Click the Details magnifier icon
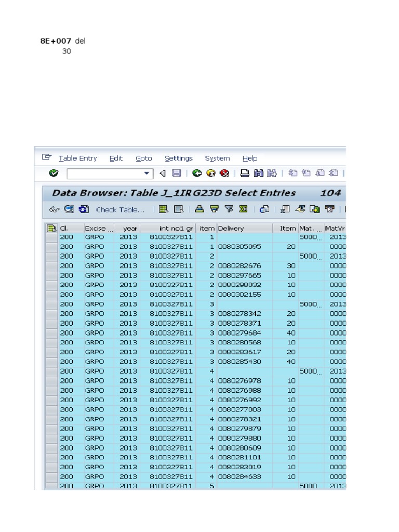Image resolution: width=399 pixels, height=532 pixels. (x=69, y=209)
